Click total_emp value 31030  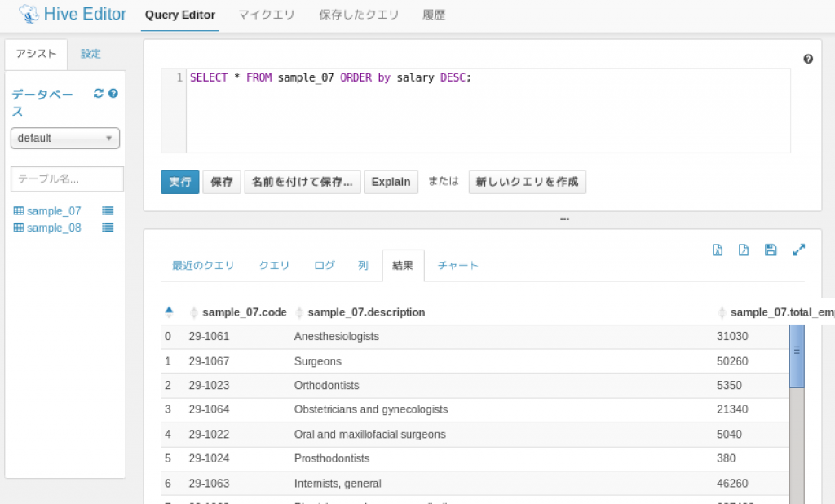732,337
